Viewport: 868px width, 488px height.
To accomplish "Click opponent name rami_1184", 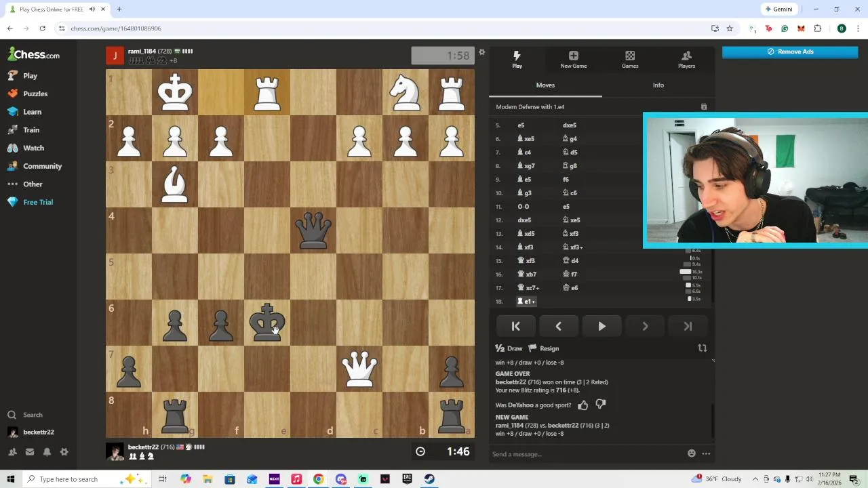I will [142, 52].
